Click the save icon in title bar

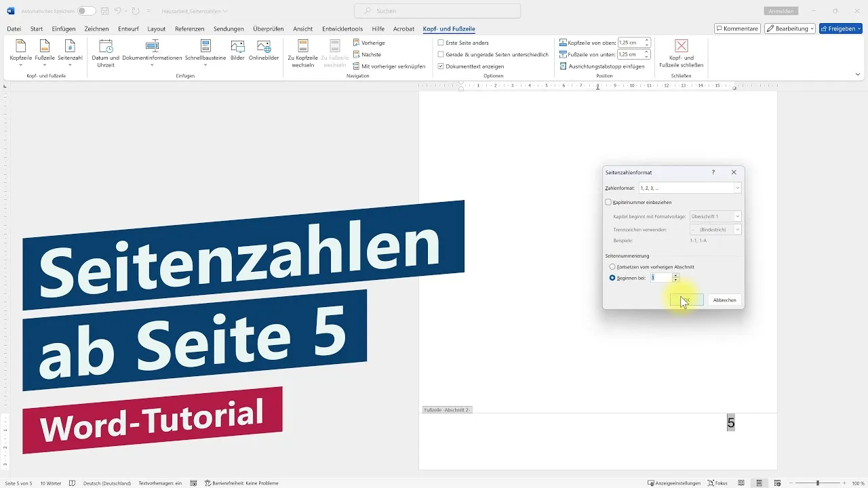pyautogui.click(x=105, y=11)
